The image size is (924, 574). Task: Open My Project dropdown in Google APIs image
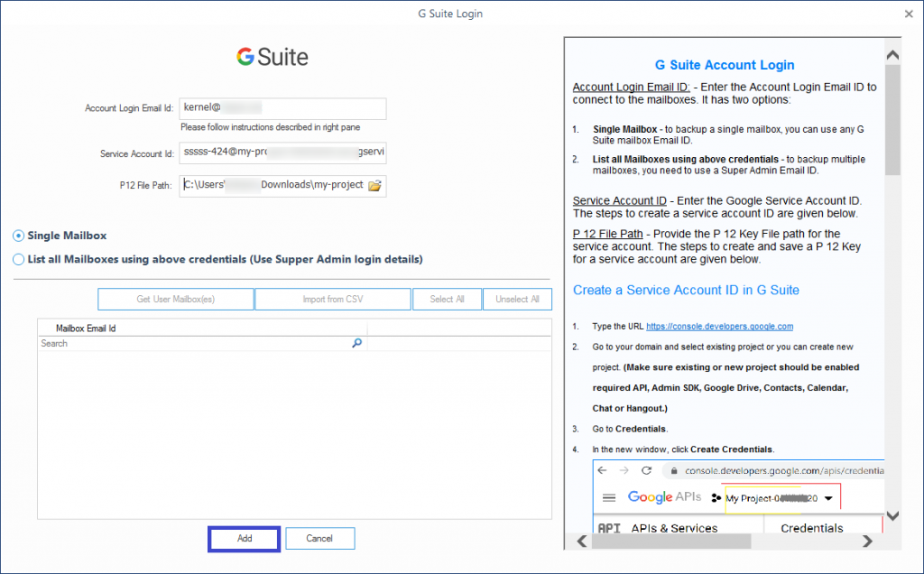point(828,498)
